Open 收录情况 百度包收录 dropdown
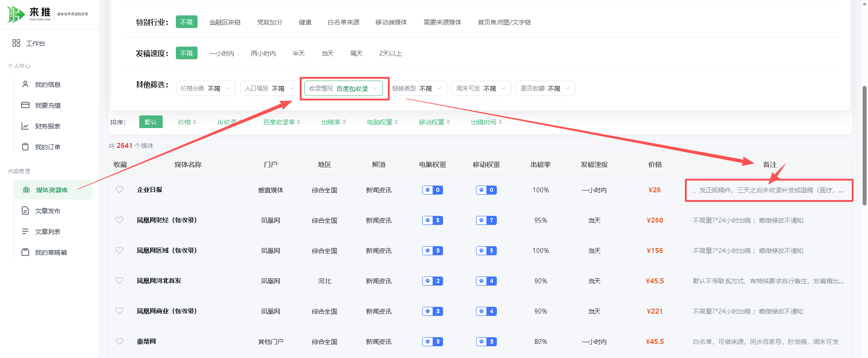This screenshot has height=358, width=868. coord(344,88)
